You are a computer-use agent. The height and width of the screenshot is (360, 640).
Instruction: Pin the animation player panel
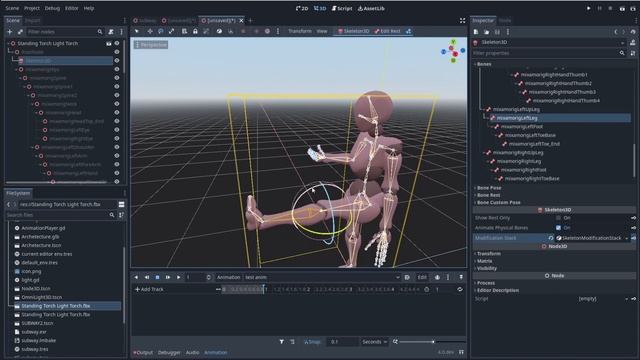coord(461,278)
